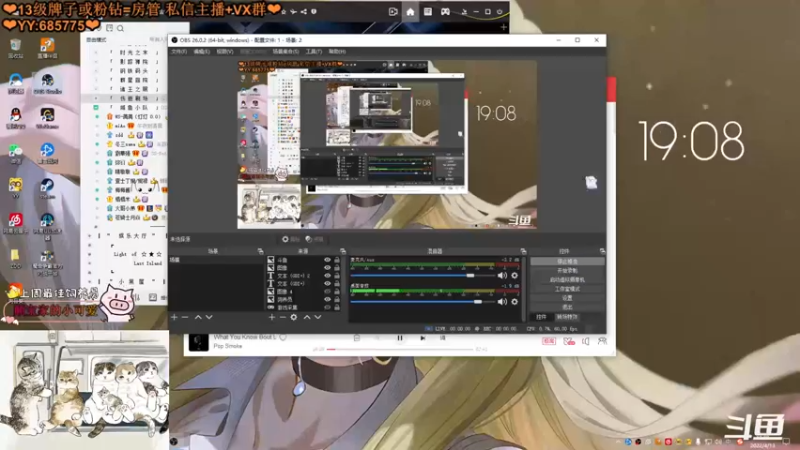Skip to next track in music player
This screenshot has height=450, width=800.
[422, 338]
